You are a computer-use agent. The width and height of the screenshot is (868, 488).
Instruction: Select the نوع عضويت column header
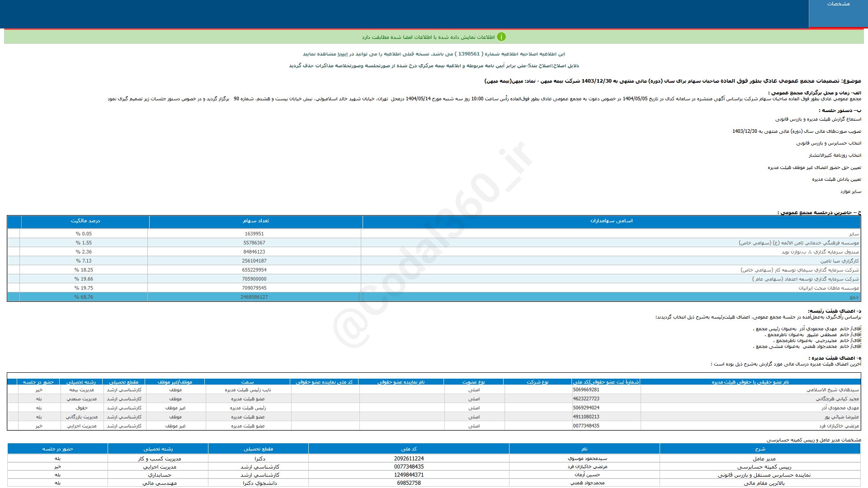click(x=473, y=382)
